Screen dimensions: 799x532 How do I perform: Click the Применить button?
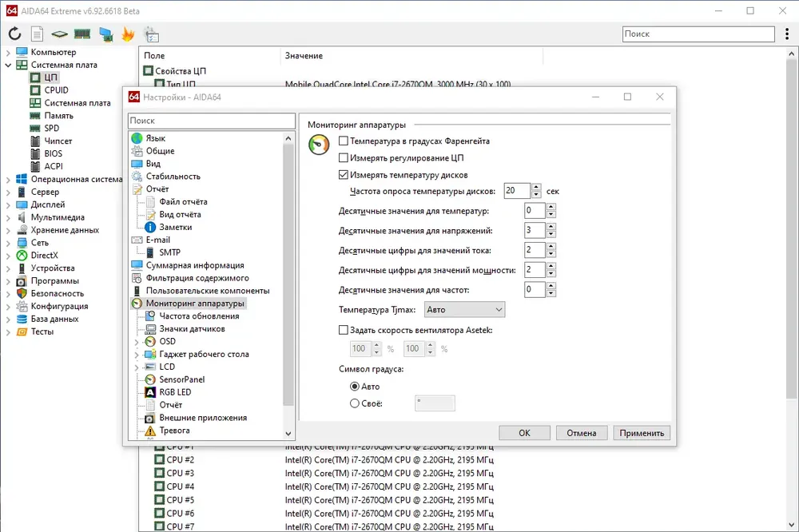tap(642, 433)
